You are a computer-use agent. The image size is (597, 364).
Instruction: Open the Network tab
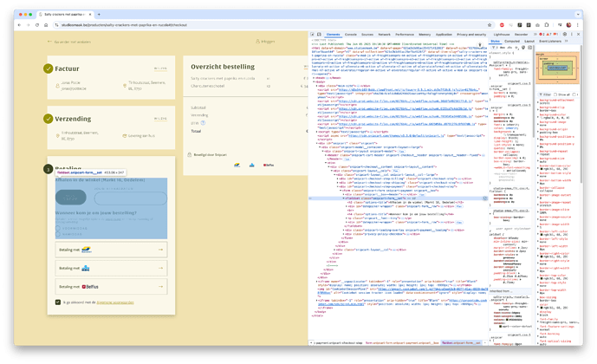pyautogui.click(x=384, y=35)
